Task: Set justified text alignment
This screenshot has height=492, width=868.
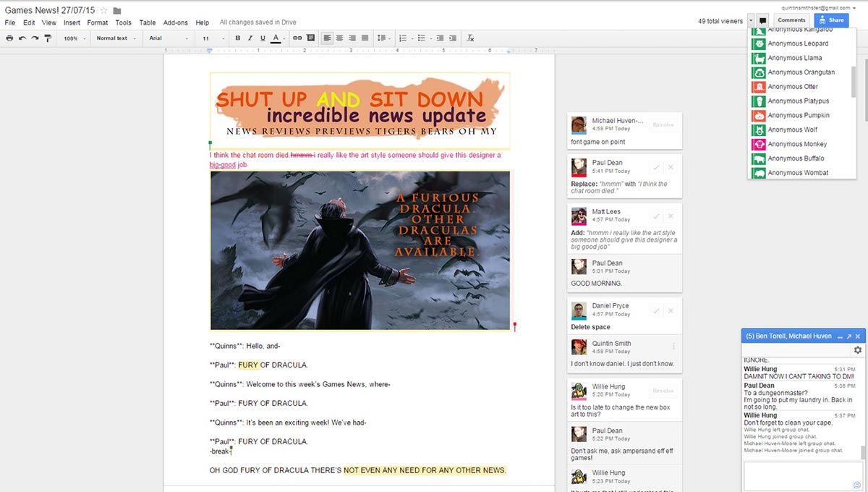Action: point(365,38)
